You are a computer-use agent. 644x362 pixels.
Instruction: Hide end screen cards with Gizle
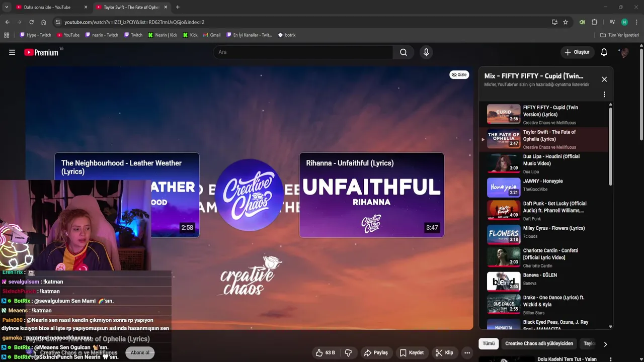pyautogui.click(x=459, y=74)
